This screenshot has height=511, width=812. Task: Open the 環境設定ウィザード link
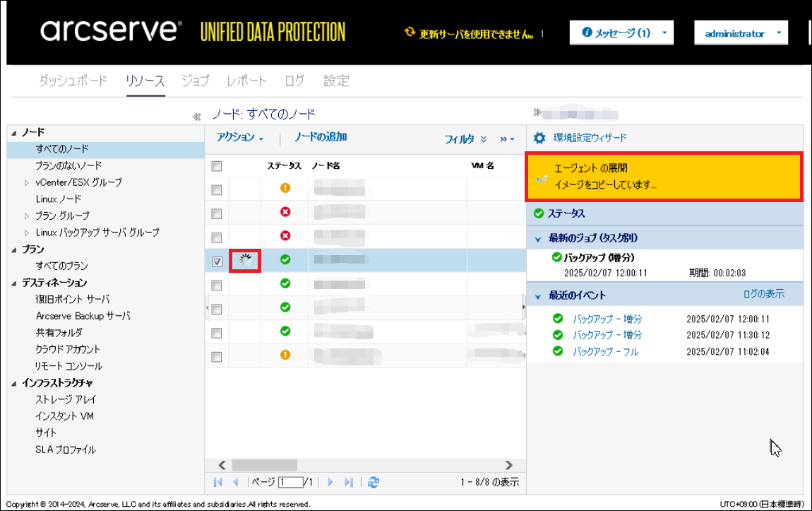pyautogui.click(x=590, y=138)
